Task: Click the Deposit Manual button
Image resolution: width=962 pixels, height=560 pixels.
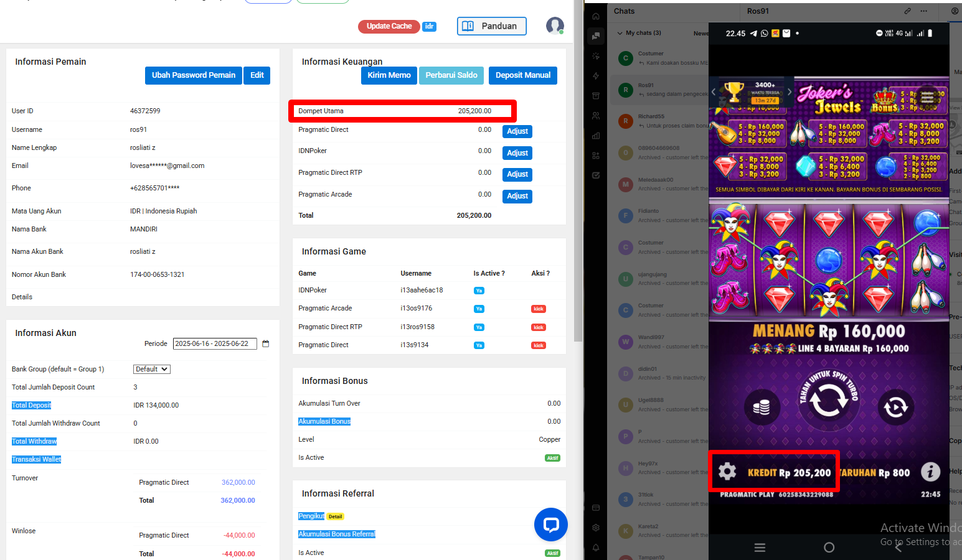Action: pyautogui.click(x=523, y=75)
